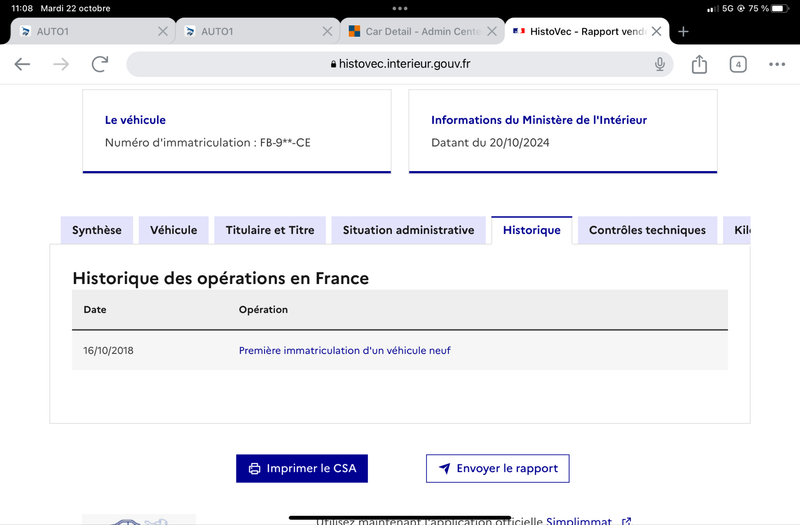Reload the HistoVec page

tap(100, 64)
